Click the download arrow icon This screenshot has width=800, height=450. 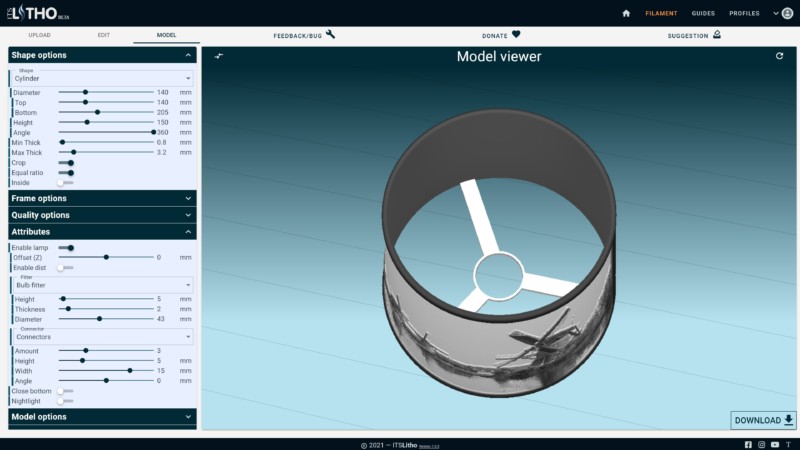tap(788, 420)
